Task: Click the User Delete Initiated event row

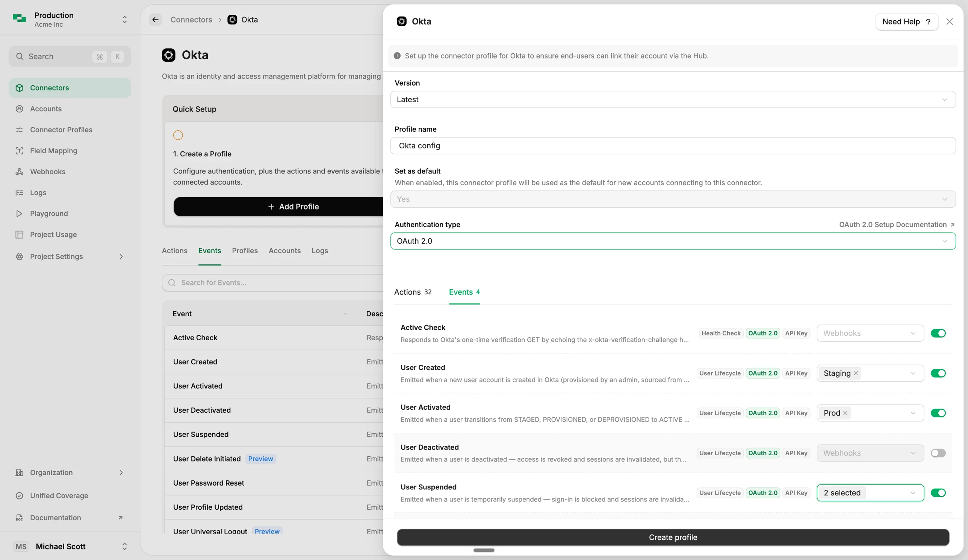Action: (274, 459)
